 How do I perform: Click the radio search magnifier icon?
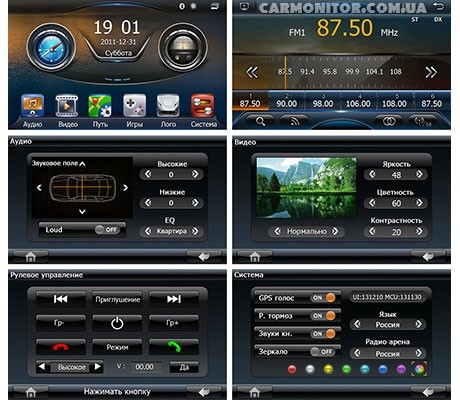pos(260,121)
